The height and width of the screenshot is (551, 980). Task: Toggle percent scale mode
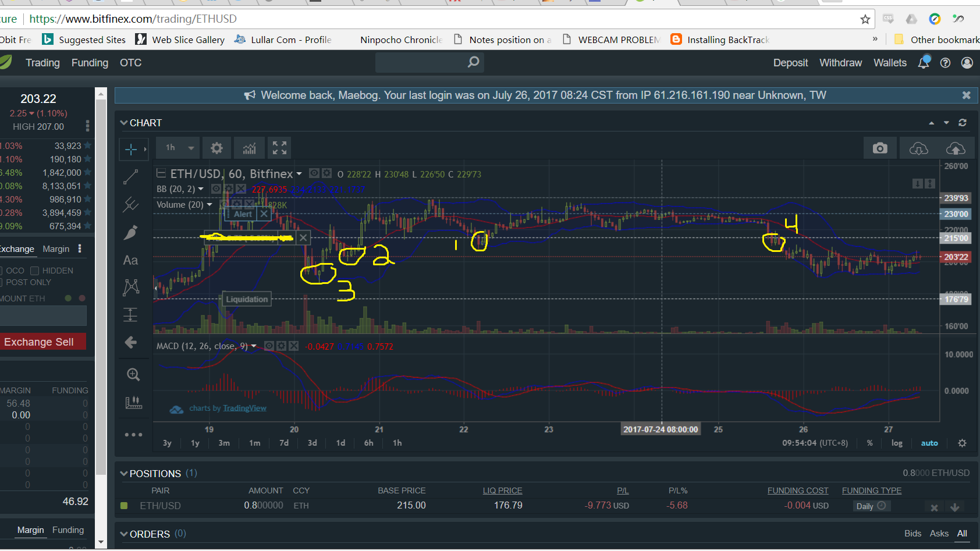870,443
